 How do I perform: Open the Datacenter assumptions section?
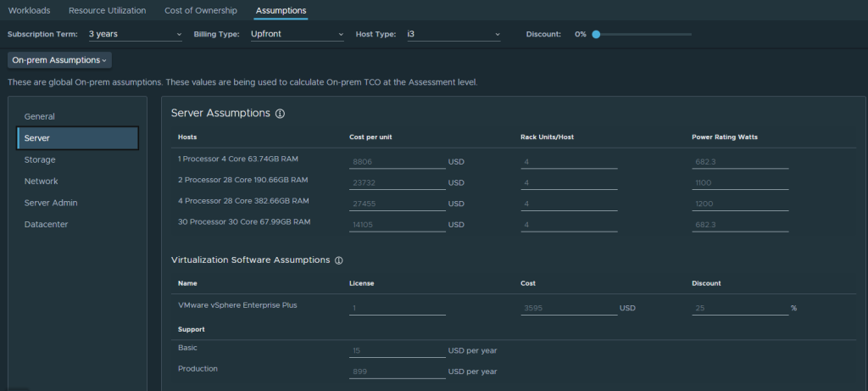pos(47,224)
